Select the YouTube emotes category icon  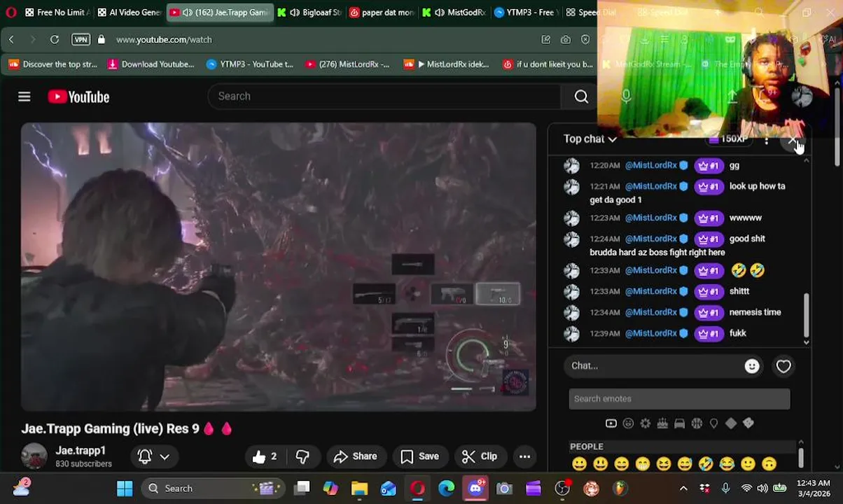[611, 423]
